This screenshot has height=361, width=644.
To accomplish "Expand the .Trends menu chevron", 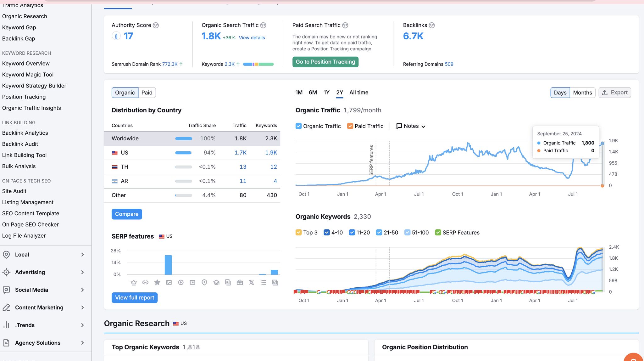I will tap(82, 325).
